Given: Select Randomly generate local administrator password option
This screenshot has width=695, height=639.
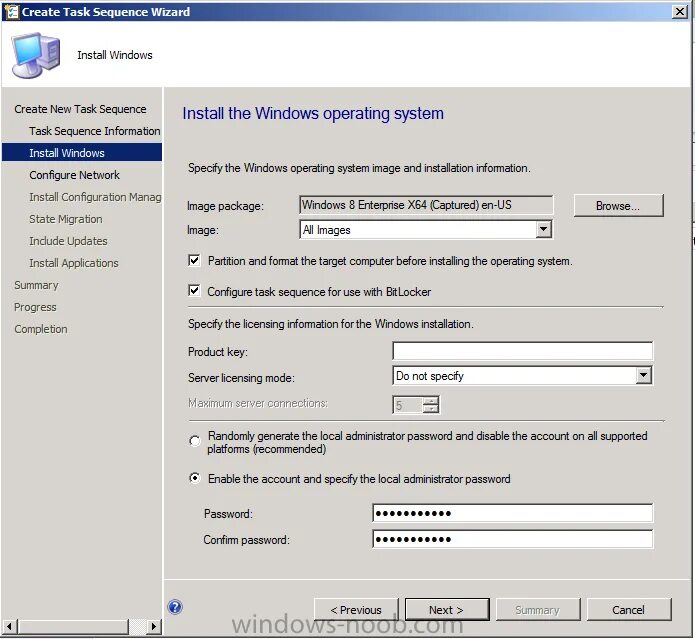Looking at the screenshot, I should point(195,441).
